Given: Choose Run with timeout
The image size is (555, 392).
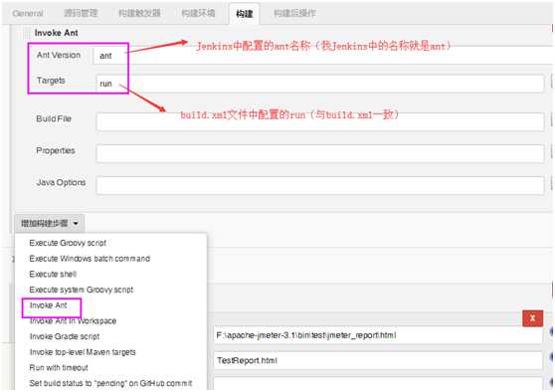Looking at the screenshot, I should coord(59,367).
